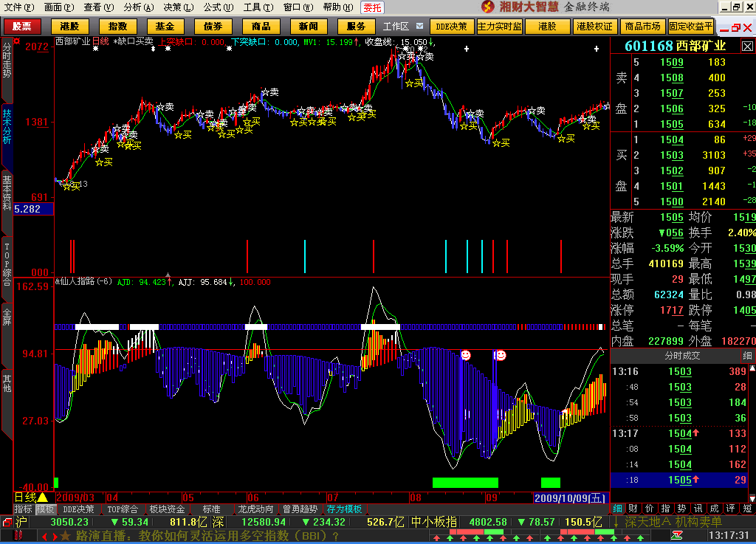Click the 细 detail icon above trade list

[x=746, y=357]
